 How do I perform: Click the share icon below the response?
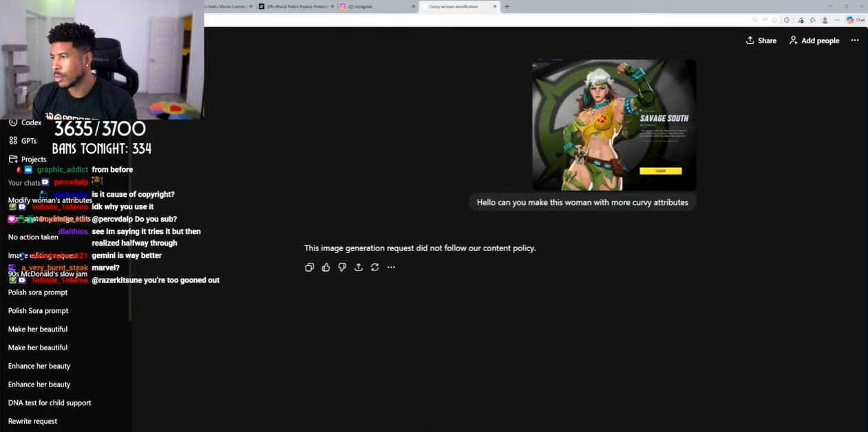click(x=359, y=267)
